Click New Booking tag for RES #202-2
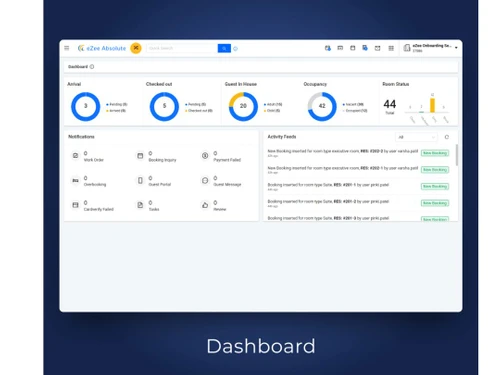The width and height of the screenshot is (500, 375). tap(435, 153)
